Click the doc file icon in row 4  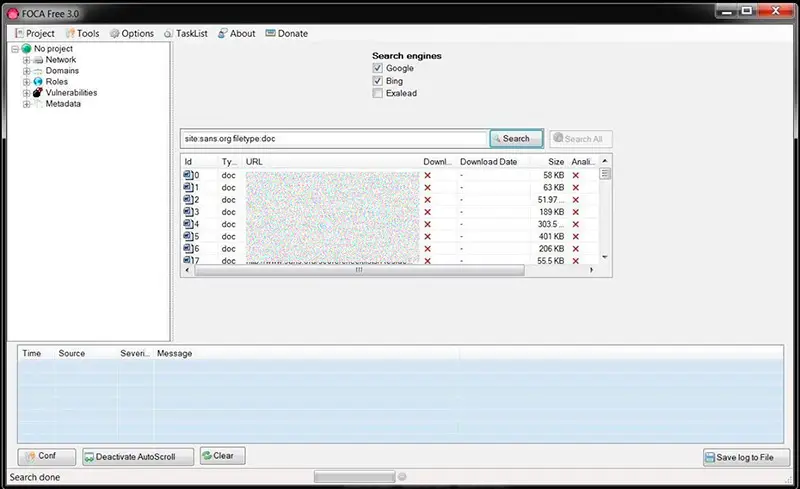tap(188, 224)
